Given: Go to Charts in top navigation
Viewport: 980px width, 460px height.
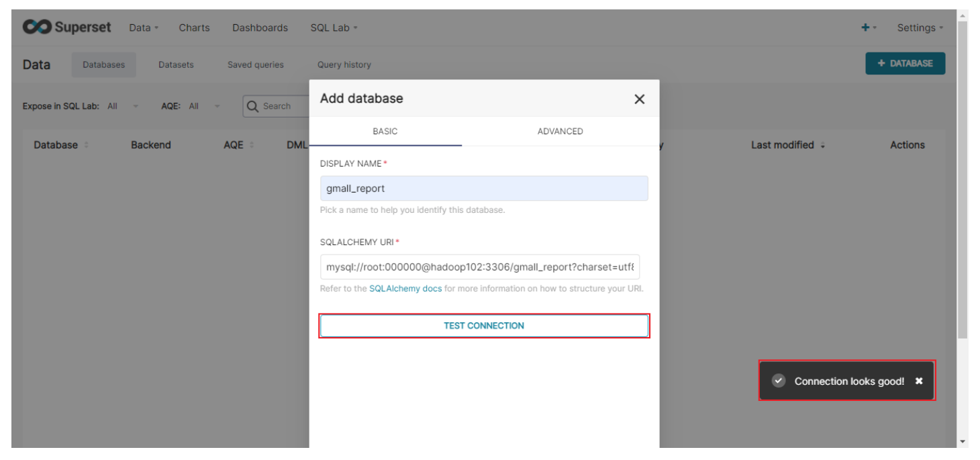Looking at the screenshot, I should point(194,28).
